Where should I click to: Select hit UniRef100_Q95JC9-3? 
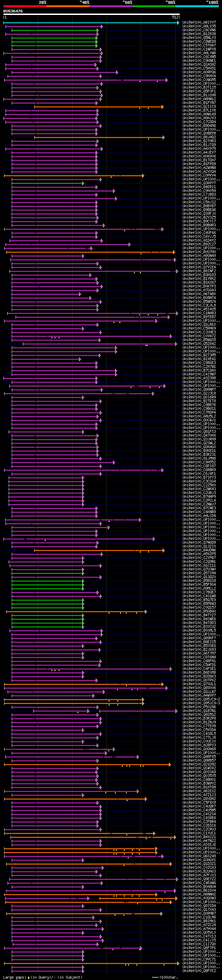click(x=202, y=703)
